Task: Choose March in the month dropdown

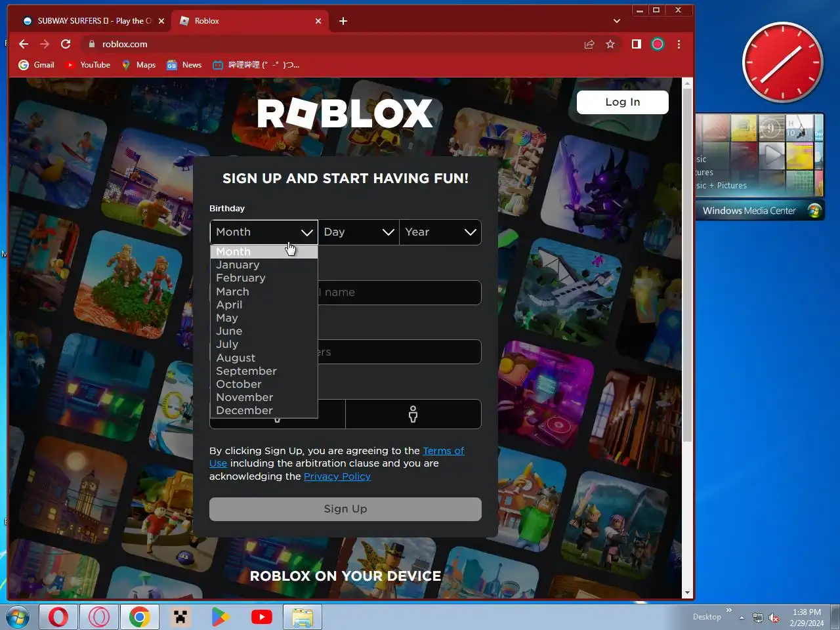Action: click(264, 291)
